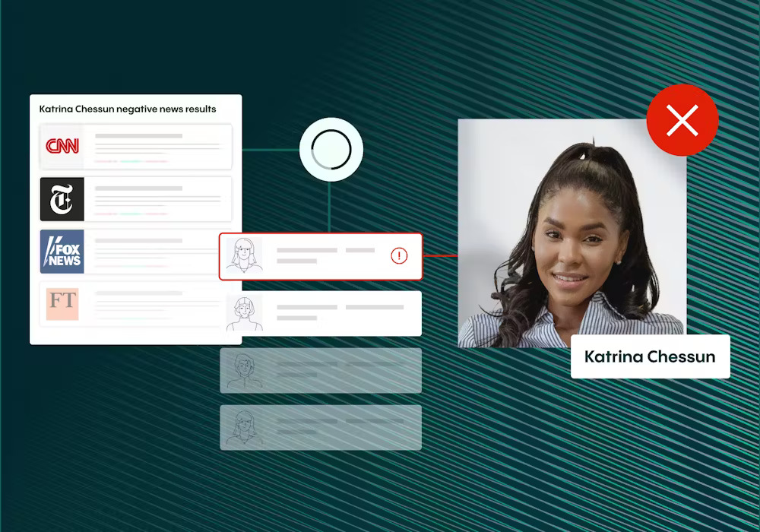This screenshot has width=760, height=532.
Task: Click the FT Financial Times logo
Action: 62,304
